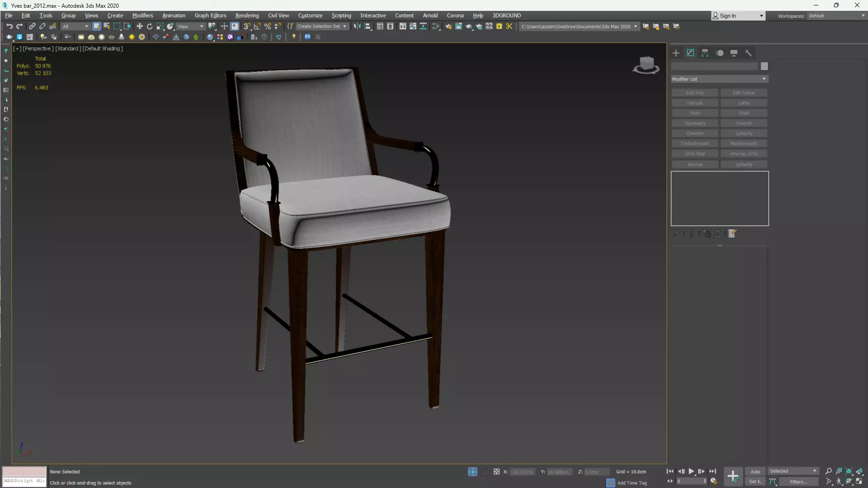
Task: Activate the Select Object tool
Action: point(96,26)
